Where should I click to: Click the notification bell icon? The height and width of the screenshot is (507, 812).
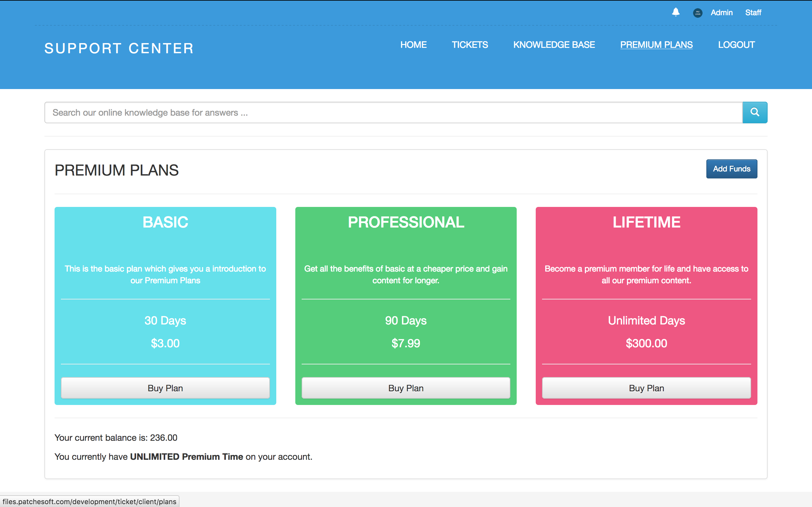coord(676,12)
